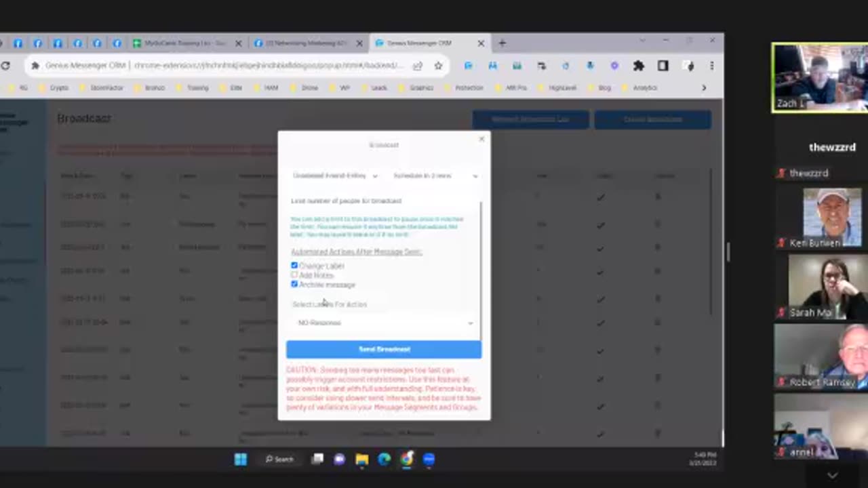Close the Broadcast dialog with the X
The image size is (868, 488).
pos(481,139)
